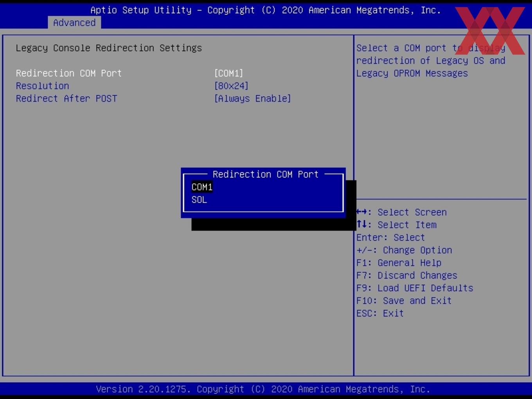Click the Select Screen arrows hint
This screenshot has height=399, width=532.
(401, 212)
